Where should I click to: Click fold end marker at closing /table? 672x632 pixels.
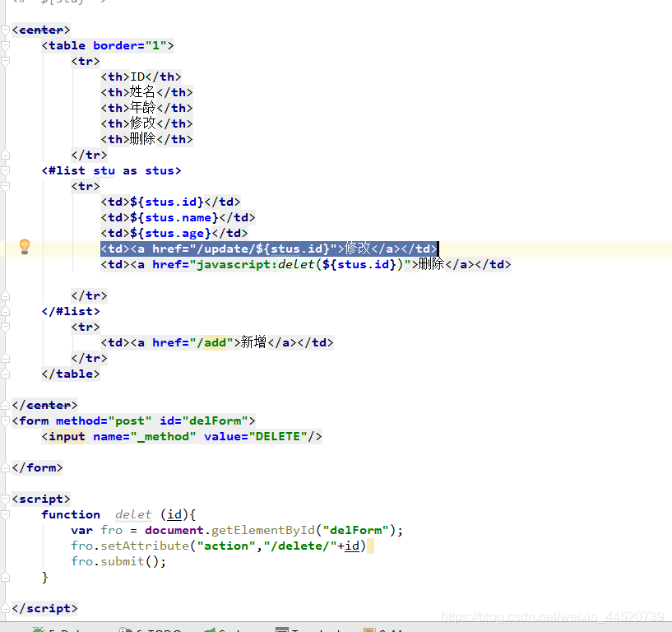coord(5,374)
